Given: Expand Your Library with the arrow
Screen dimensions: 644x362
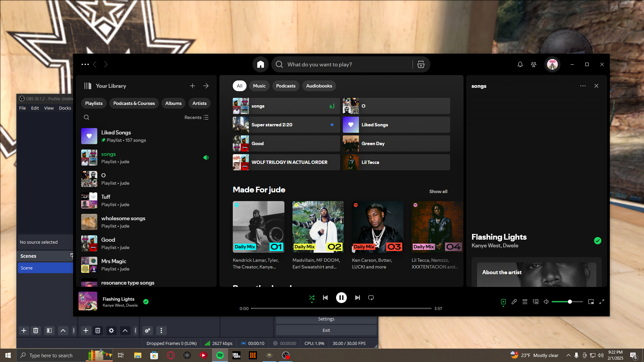Looking at the screenshot, I should point(206,86).
